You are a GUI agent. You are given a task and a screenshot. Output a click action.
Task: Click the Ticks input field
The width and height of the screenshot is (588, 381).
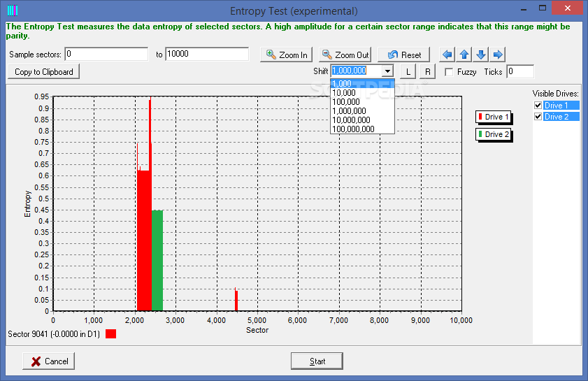click(520, 71)
